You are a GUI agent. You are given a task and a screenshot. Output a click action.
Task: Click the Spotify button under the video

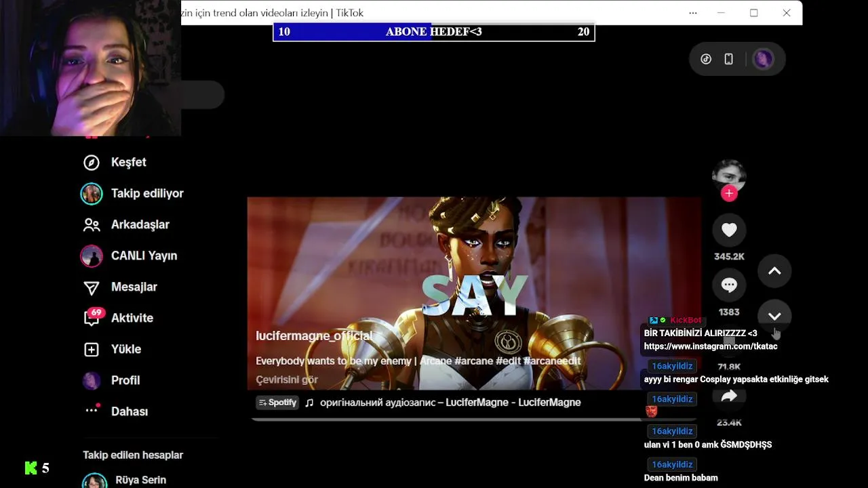pyautogui.click(x=277, y=403)
